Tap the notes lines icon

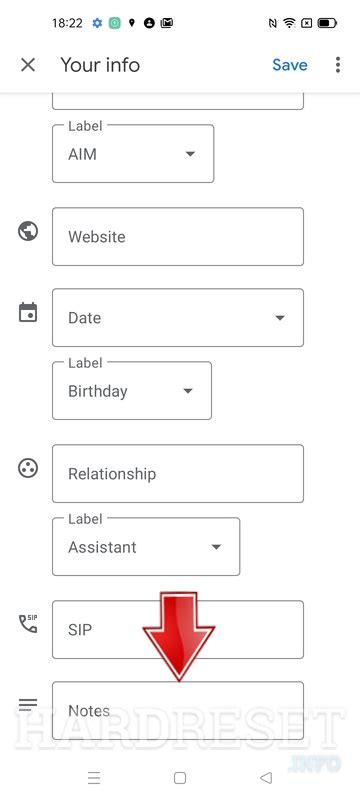click(28, 705)
